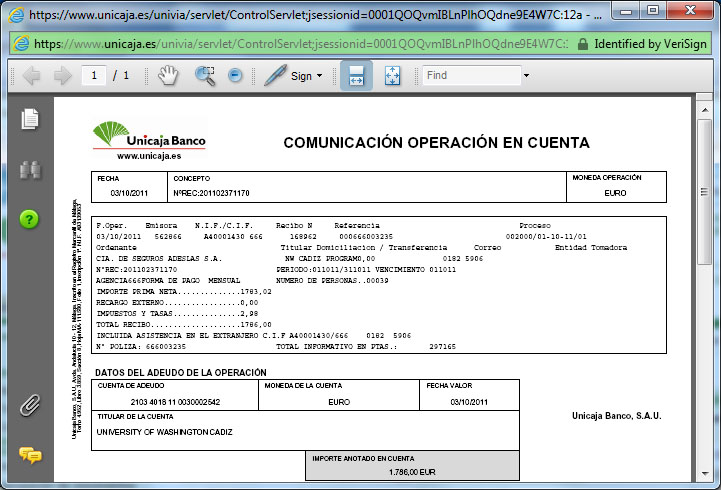721x490 pixels.
Task: Click the Internet Explorer title bar icon
Action: 17,15
